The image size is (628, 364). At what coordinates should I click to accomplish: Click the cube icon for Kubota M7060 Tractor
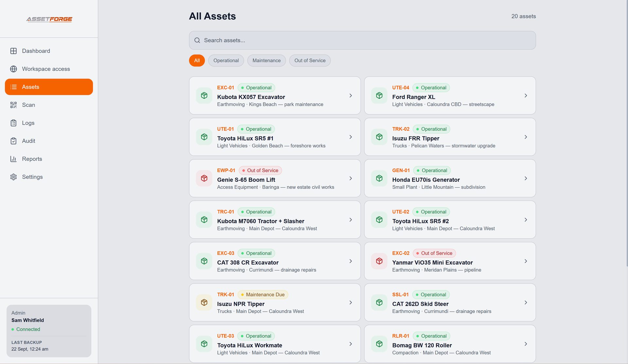204,220
